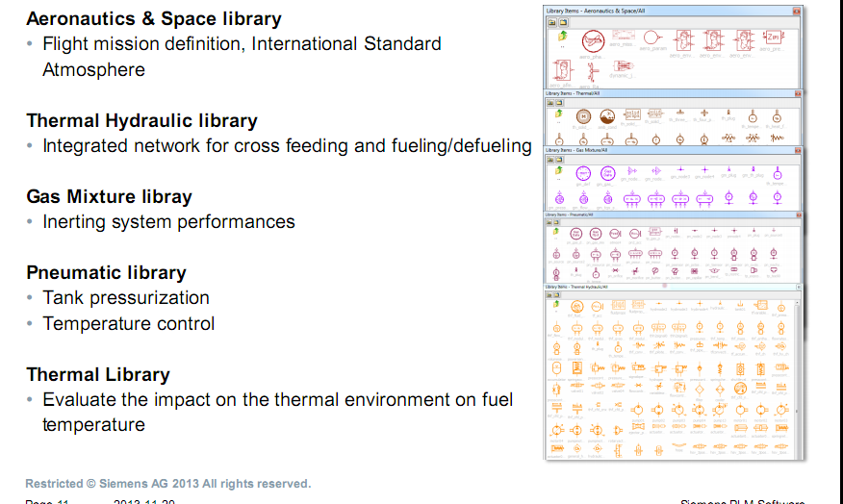The image size is (843, 504).
Task: Select the Gas Data circle icon in Gas Mixture
Action: pyautogui.click(x=607, y=173)
